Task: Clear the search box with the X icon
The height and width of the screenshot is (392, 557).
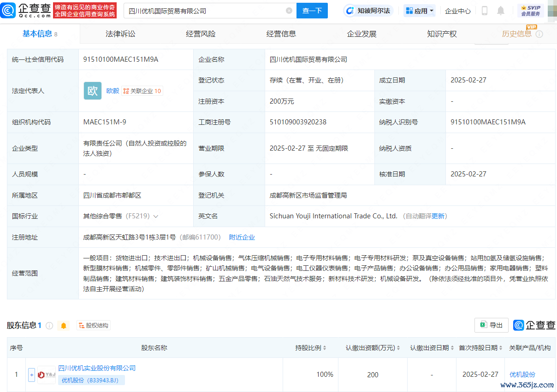Action: [x=289, y=11]
